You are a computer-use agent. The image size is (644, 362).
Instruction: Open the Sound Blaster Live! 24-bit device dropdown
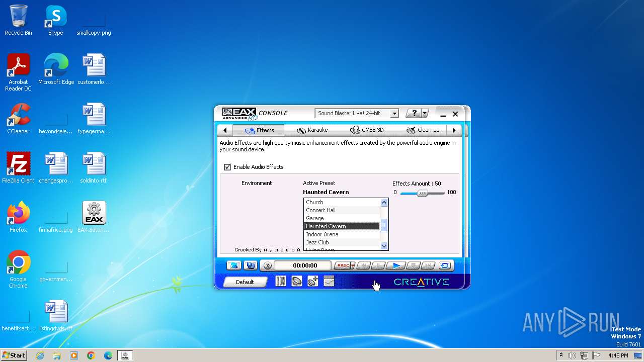click(x=357, y=114)
